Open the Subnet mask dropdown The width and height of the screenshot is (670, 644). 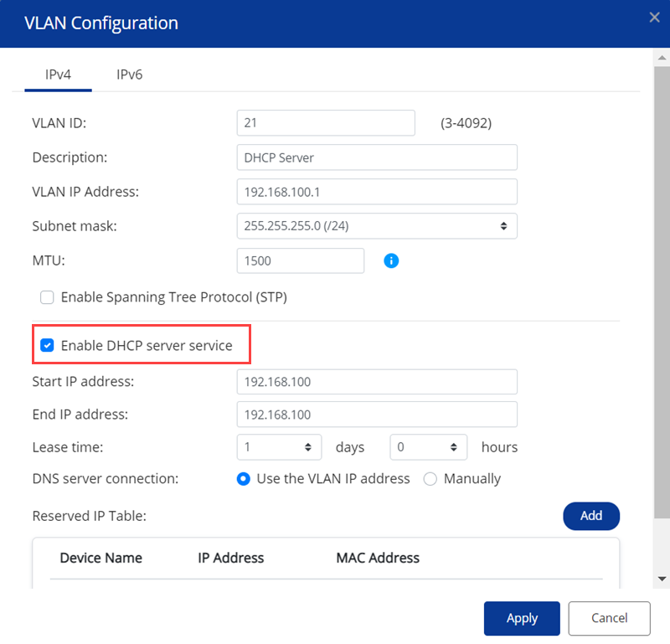pyautogui.click(x=377, y=226)
